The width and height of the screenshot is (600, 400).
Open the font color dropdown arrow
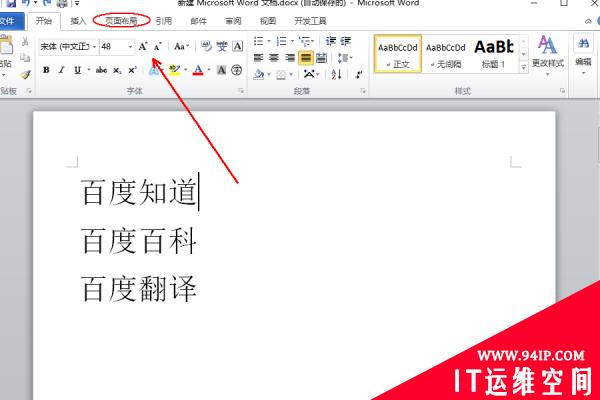pyautogui.click(x=209, y=70)
